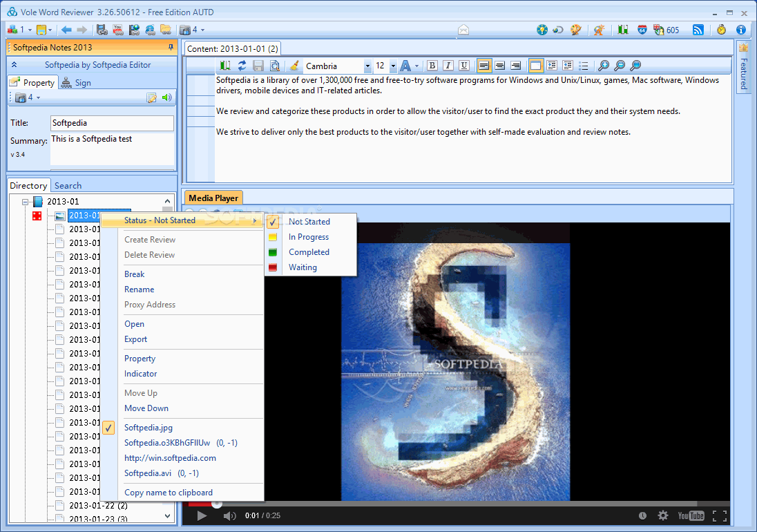Select the green Completed status swatch
Image resolution: width=757 pixels, height=532 pixels.
(x=273, y=252)
